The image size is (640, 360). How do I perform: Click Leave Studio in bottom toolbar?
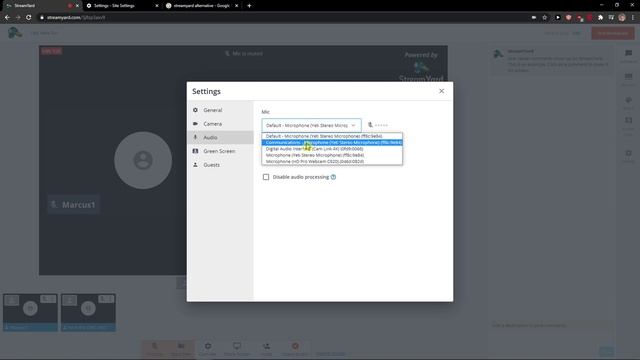pyautogui.click(x=295, y=349)
